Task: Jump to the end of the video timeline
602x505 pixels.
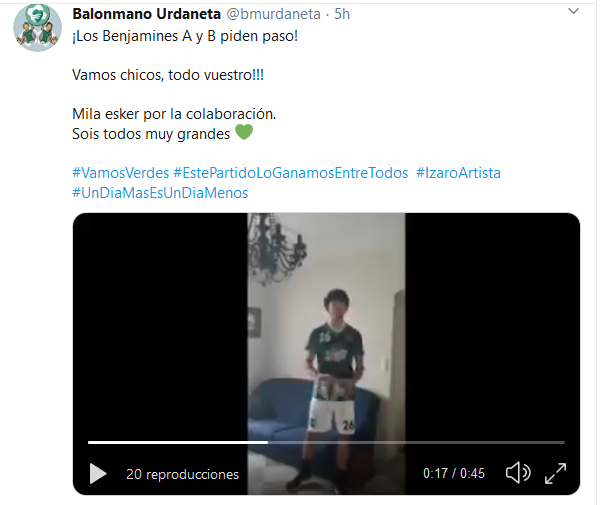Action: coord(564,442)
